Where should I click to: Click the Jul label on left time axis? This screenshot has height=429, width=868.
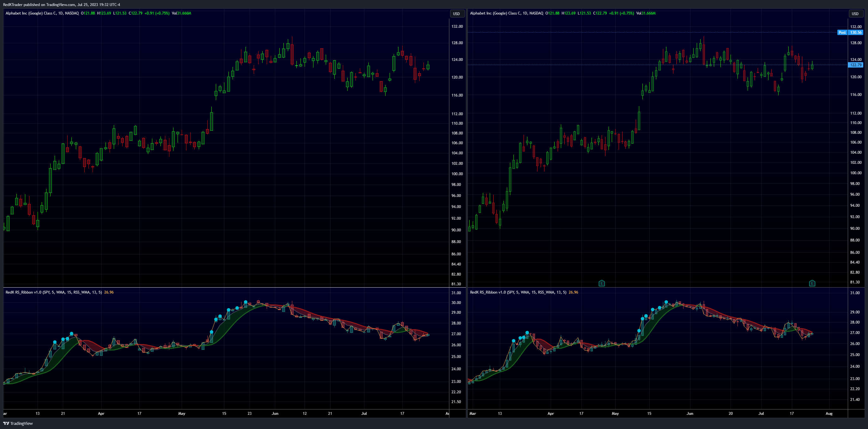tap(364, 413)
